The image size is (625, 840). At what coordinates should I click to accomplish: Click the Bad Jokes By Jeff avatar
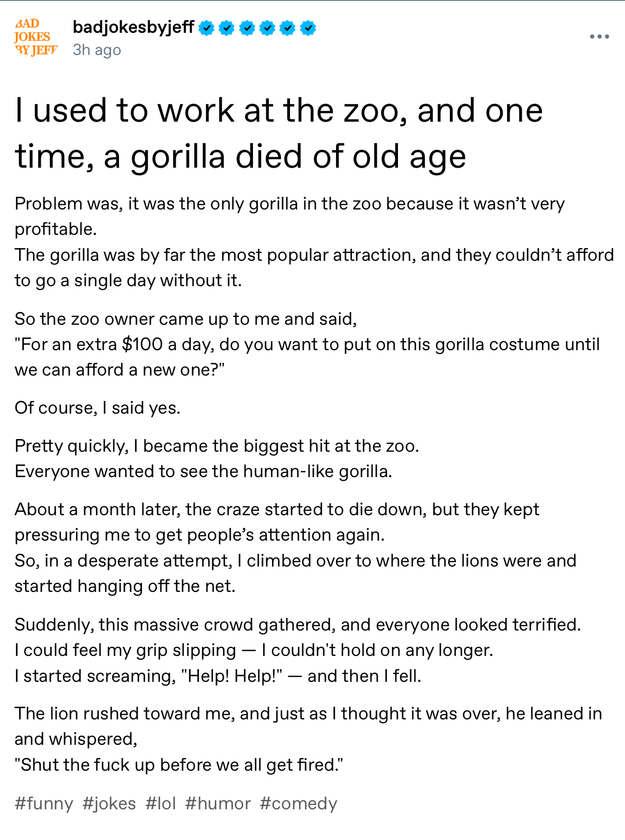point(35,37)
